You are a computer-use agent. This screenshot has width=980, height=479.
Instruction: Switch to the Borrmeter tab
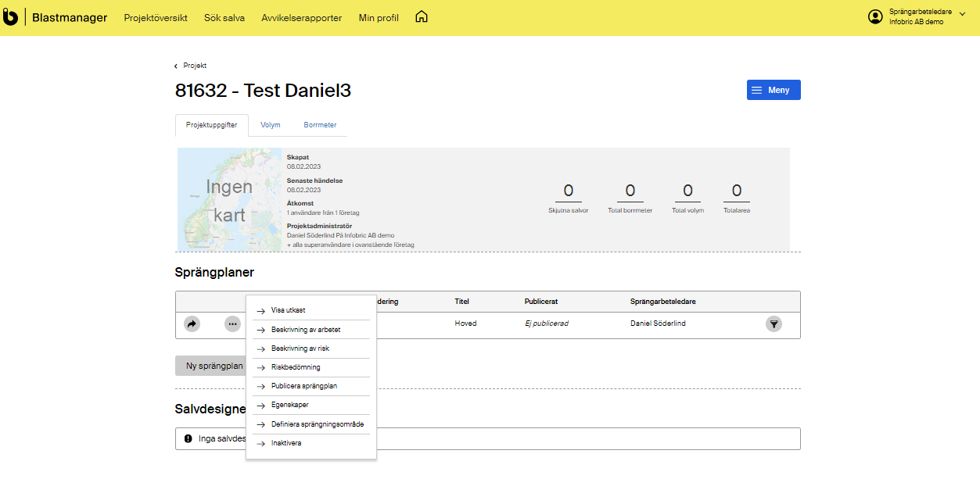pos(320,125)
